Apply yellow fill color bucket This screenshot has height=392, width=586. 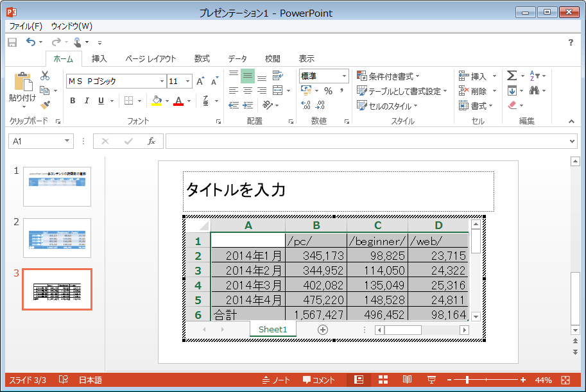157,101
